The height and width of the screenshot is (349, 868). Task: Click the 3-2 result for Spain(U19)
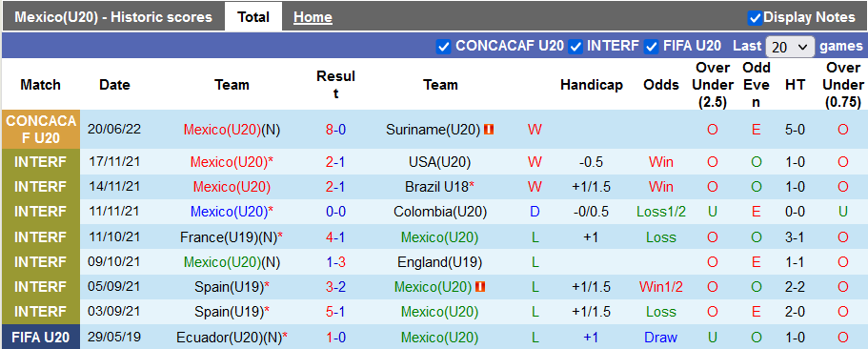[x=335, y=286]
